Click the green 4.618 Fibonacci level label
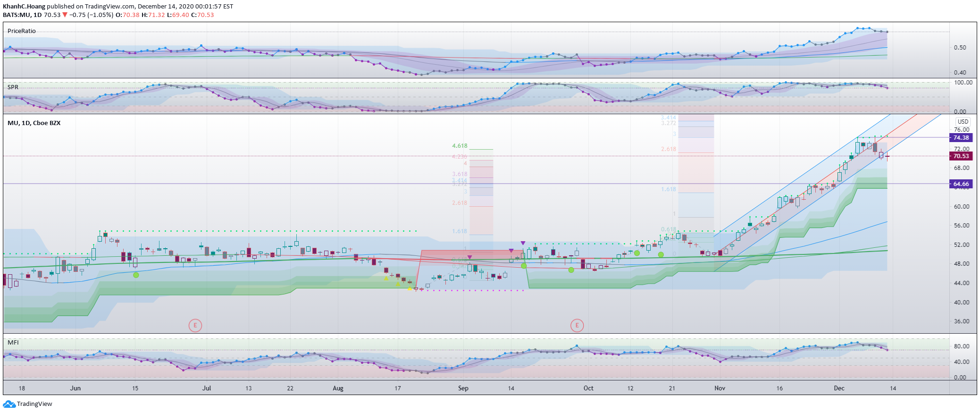Screen dimensions: 980x413 (x=460, y=146)
